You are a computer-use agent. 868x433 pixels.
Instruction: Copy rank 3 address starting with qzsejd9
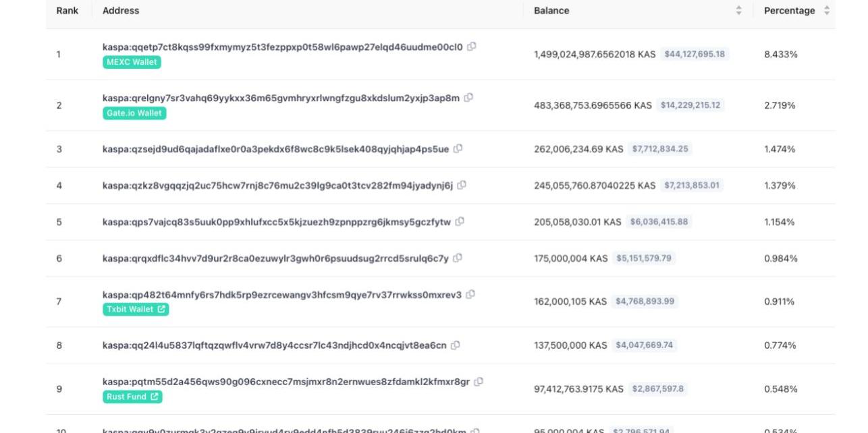pos(458,149)
